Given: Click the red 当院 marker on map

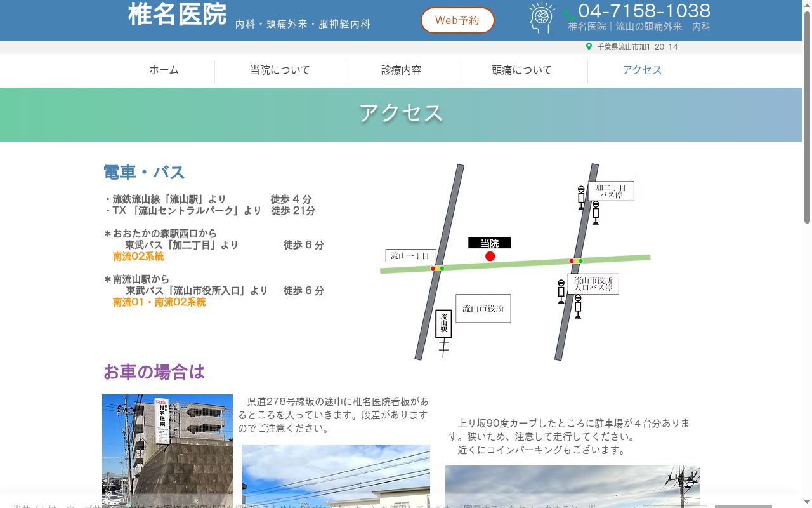Looking at the screenshot, I should (x=490, y=257).
